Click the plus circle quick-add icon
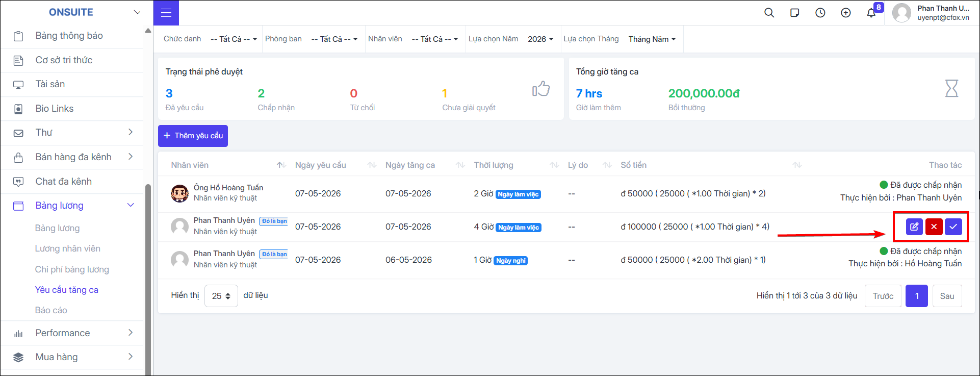 click(x=845, y=13)
